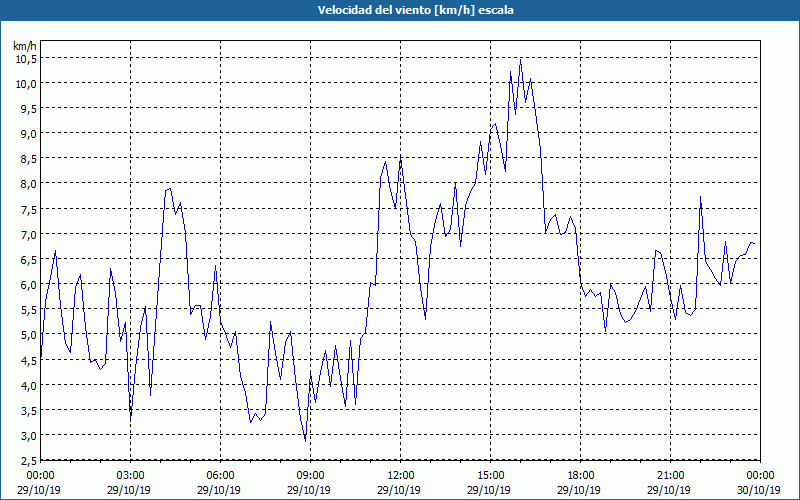Click the 18:00 time axis label

point(580,476)
